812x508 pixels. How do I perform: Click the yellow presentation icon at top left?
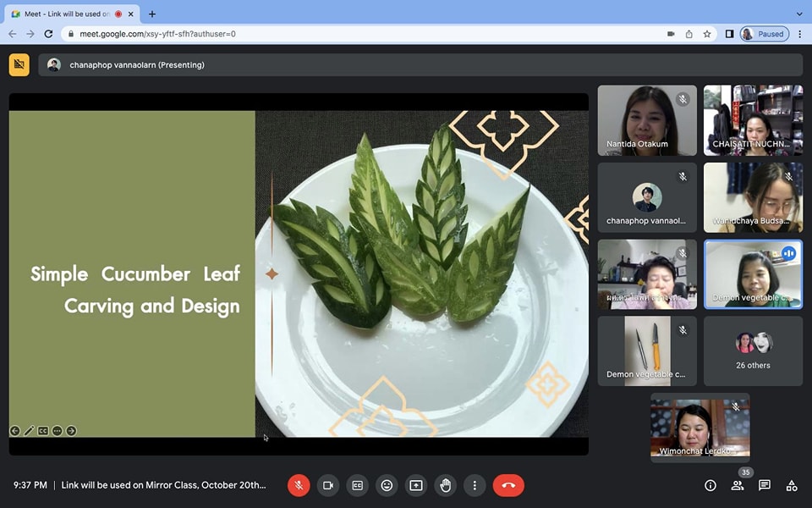pos(19,64)
